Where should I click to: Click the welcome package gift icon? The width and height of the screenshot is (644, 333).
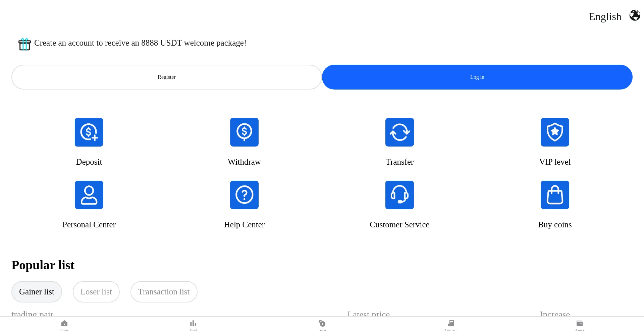click(24, 44)
